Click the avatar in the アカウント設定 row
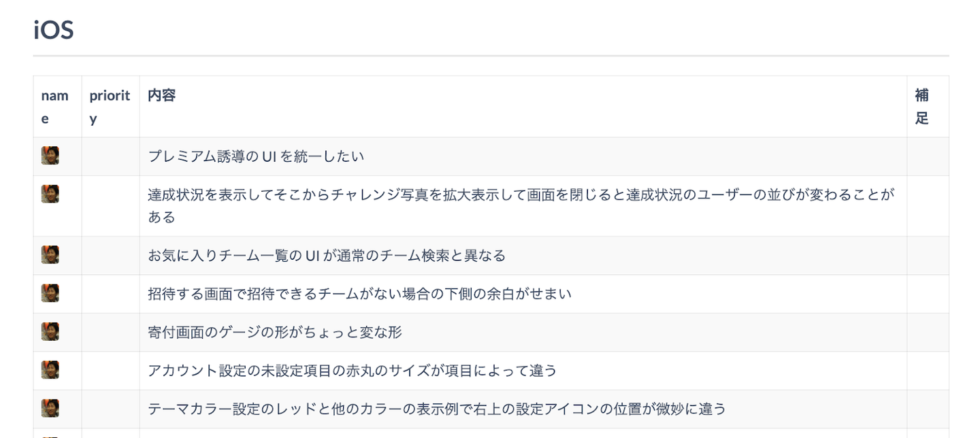The image size is (980, 438). 50,369
